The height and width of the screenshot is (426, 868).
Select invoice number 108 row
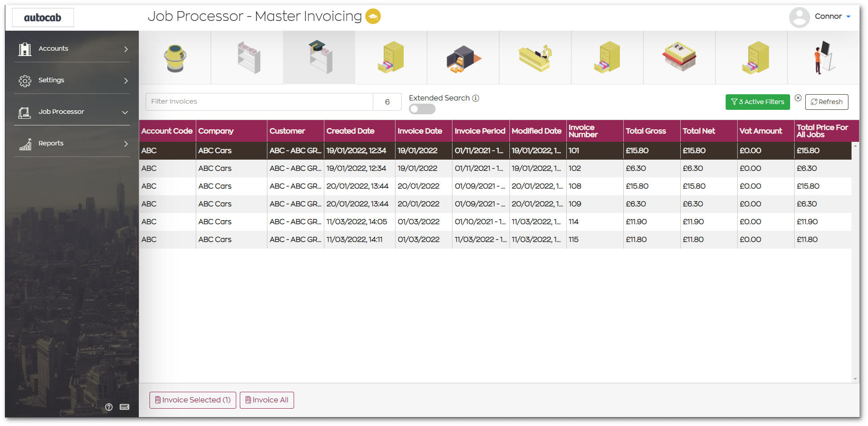[495, 186]
